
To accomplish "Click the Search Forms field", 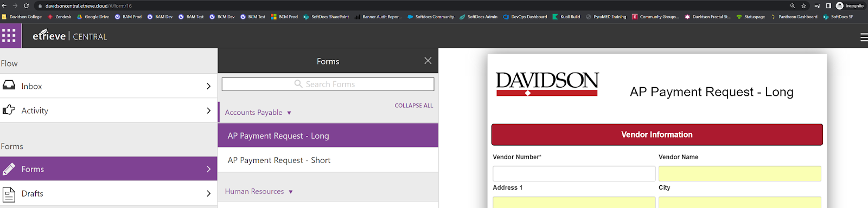I will pyautogui.click(x=328, y=84).
